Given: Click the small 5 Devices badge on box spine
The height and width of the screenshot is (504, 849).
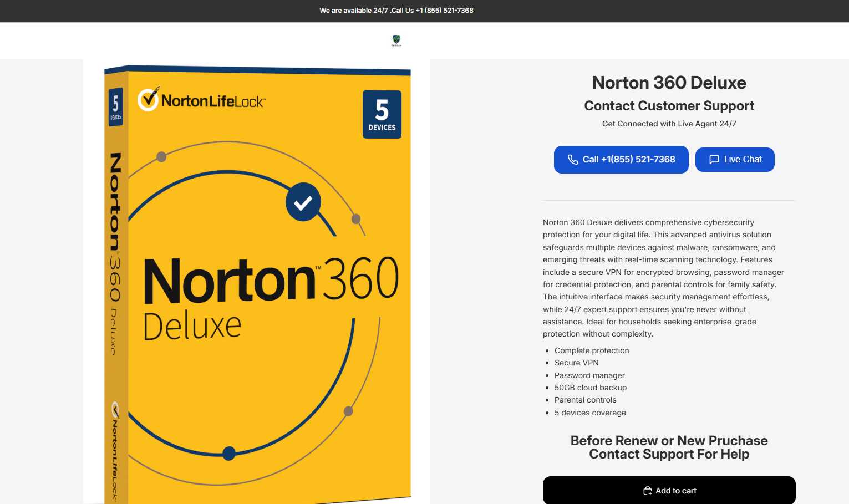Looking at the screenshot, I should coord(115,106).
